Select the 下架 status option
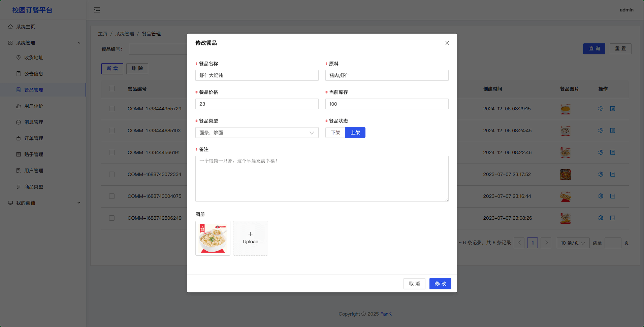 point(335,133)
